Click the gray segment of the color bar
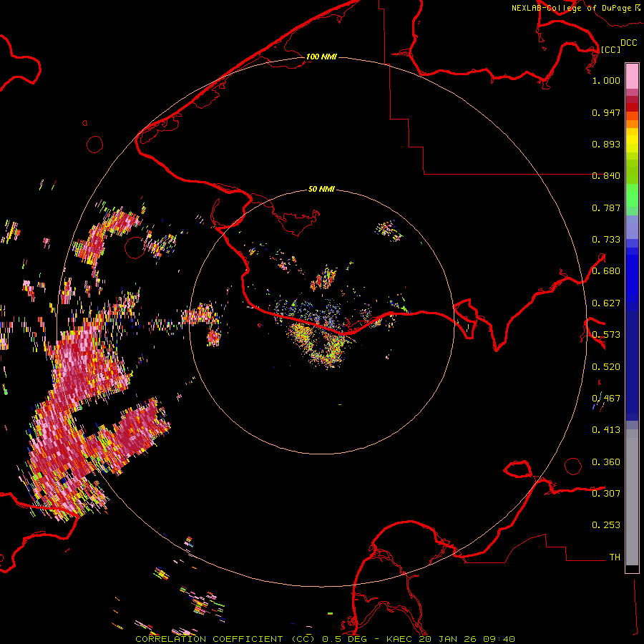The width and height of the screenshot is (644, 644). 632,497
